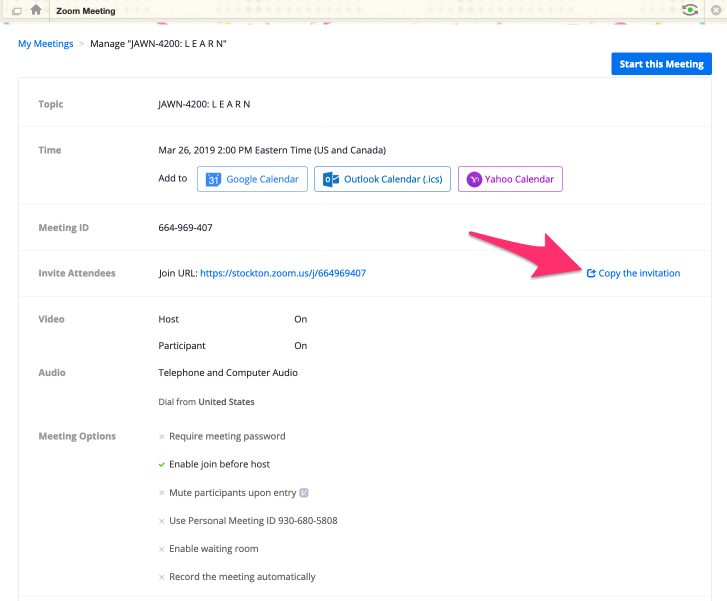Open the stockton.zoom.us join URL

point(283,273)
